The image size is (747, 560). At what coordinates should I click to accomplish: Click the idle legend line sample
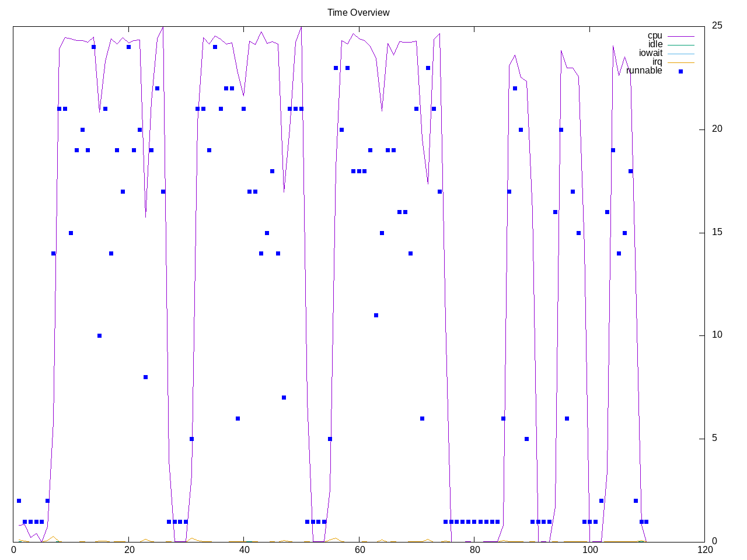tap(680, 45)
